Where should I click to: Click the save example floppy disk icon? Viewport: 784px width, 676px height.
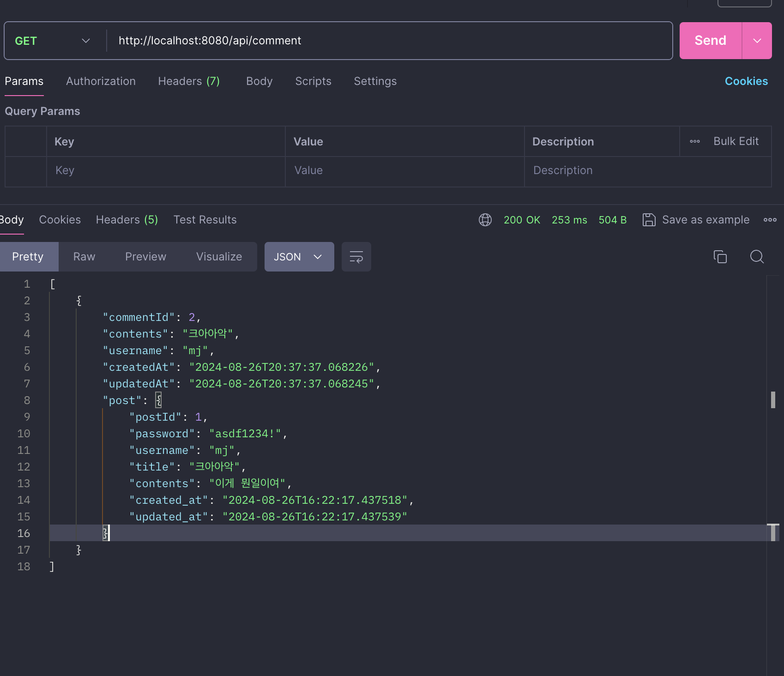pos(649,220)
